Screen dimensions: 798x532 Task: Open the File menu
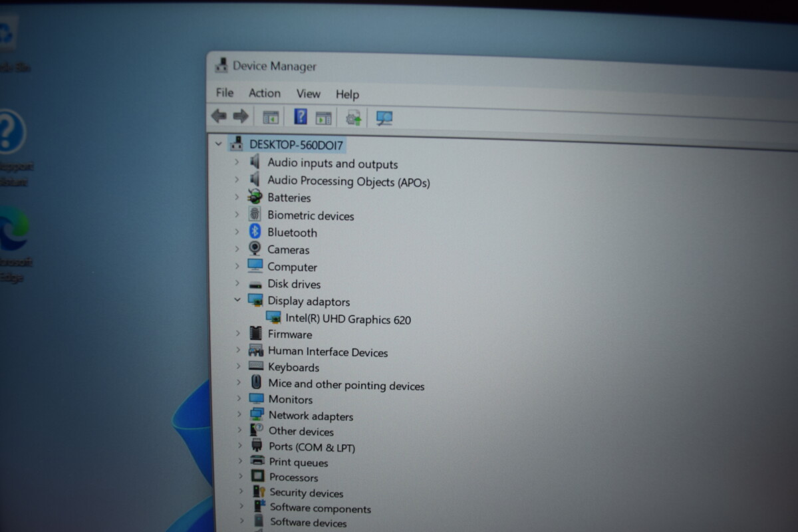pyautogui.click(x=225, y=92)
